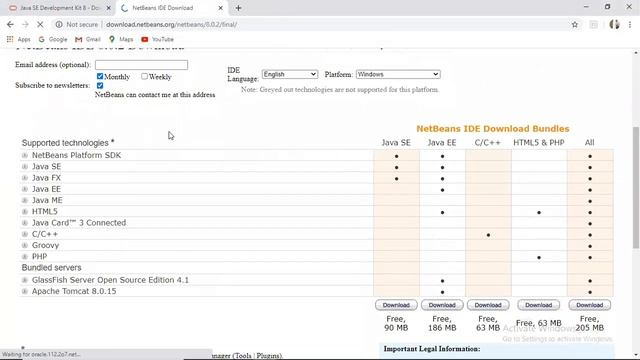640x360 pixels.
Task: Expand the Java FX technology row
Action: (x=25, y=178)
